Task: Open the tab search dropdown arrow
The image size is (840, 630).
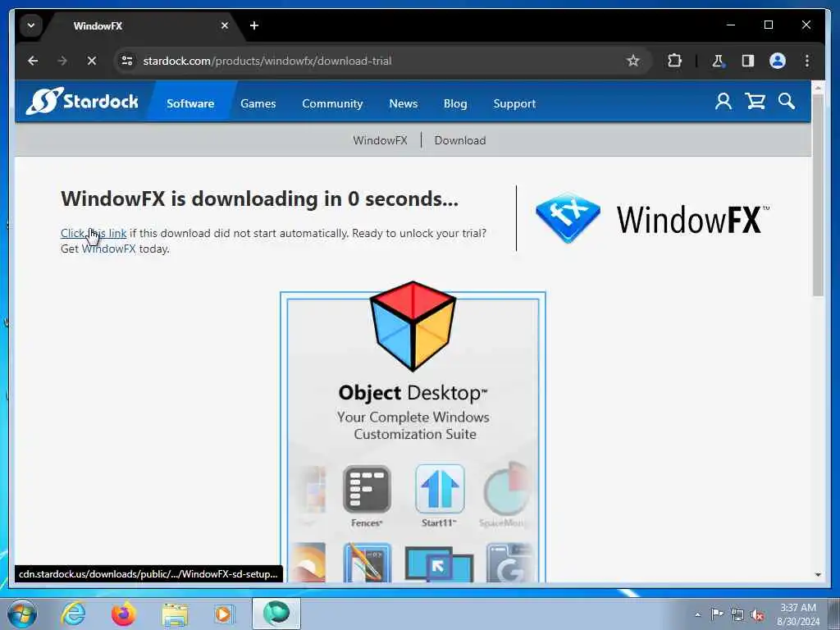Action: point(31,25)
